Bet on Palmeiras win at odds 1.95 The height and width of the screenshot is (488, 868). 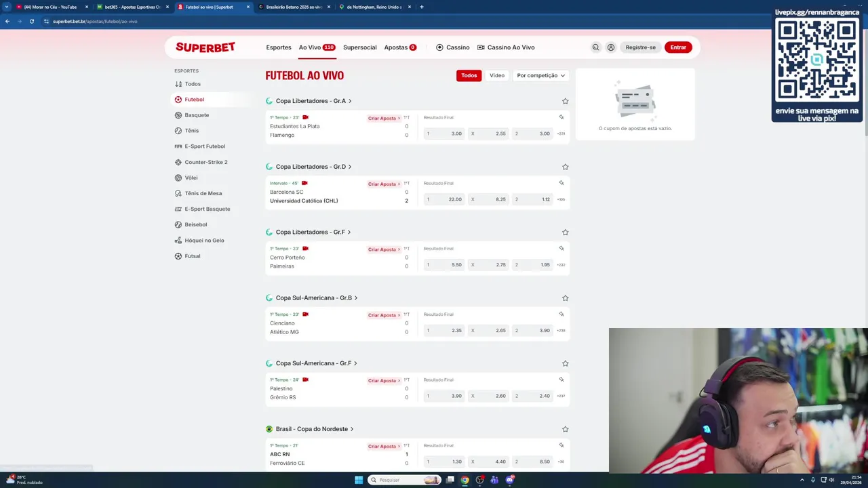pyautogui.click(x=532, y=265)
